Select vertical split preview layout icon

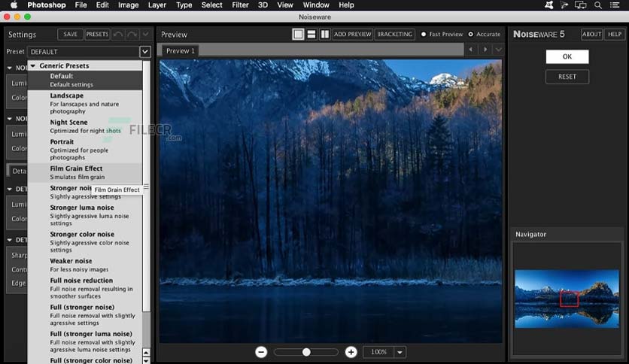point(324,35)
